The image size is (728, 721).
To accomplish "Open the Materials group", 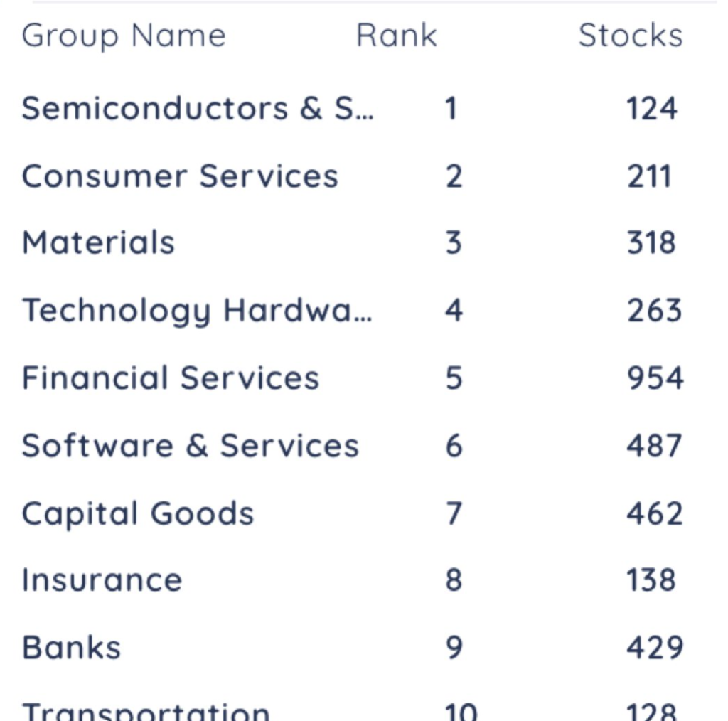I will click(x=98, y=243).
